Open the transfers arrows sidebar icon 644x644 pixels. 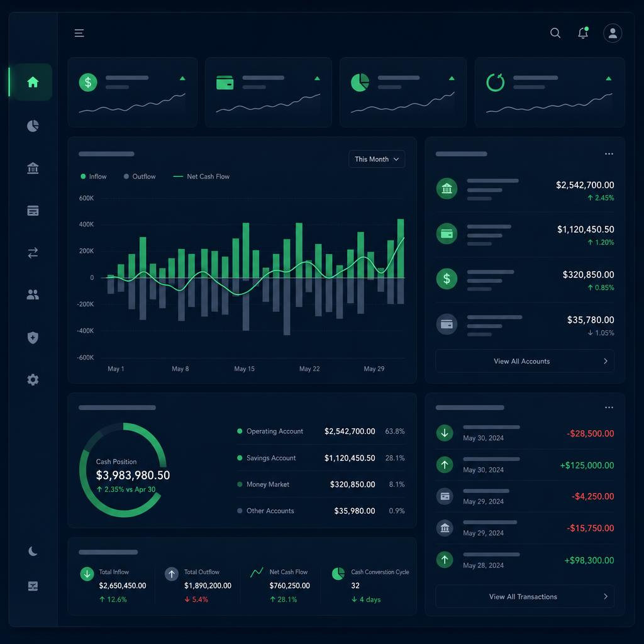[x=33, y=253]
